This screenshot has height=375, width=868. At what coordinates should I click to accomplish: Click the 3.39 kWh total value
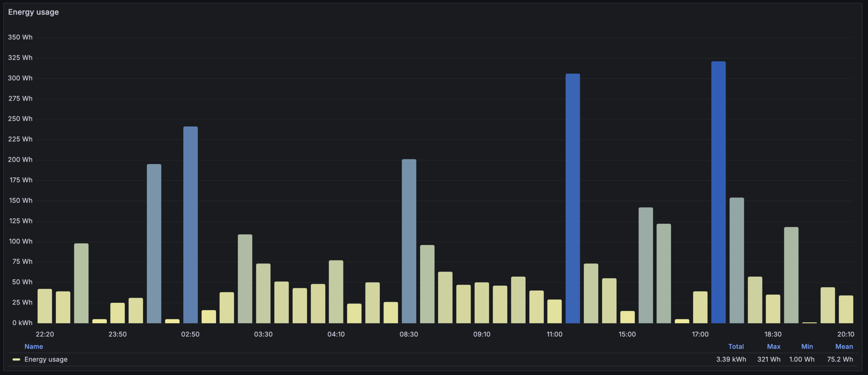(731, 359)
